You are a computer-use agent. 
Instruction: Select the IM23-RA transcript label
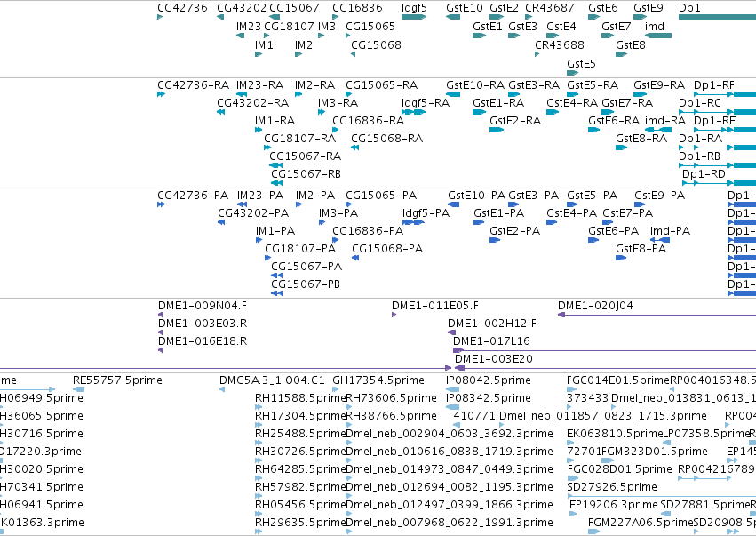tap(260, 85)
